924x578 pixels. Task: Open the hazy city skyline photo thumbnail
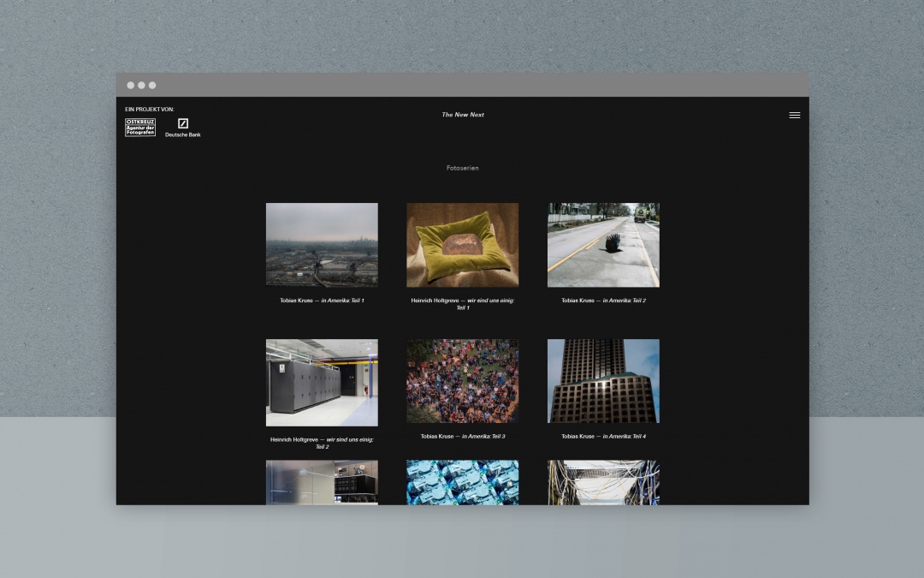[322, 245]
